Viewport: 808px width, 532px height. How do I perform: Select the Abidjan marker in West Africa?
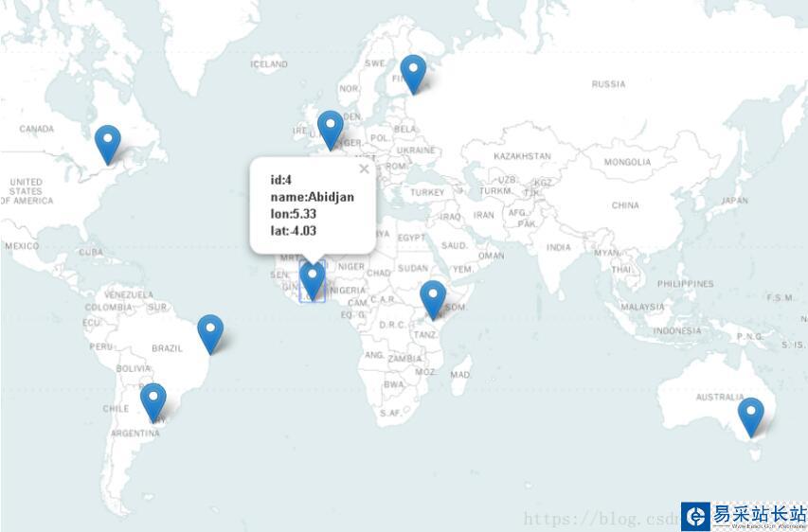coord(313,280)
